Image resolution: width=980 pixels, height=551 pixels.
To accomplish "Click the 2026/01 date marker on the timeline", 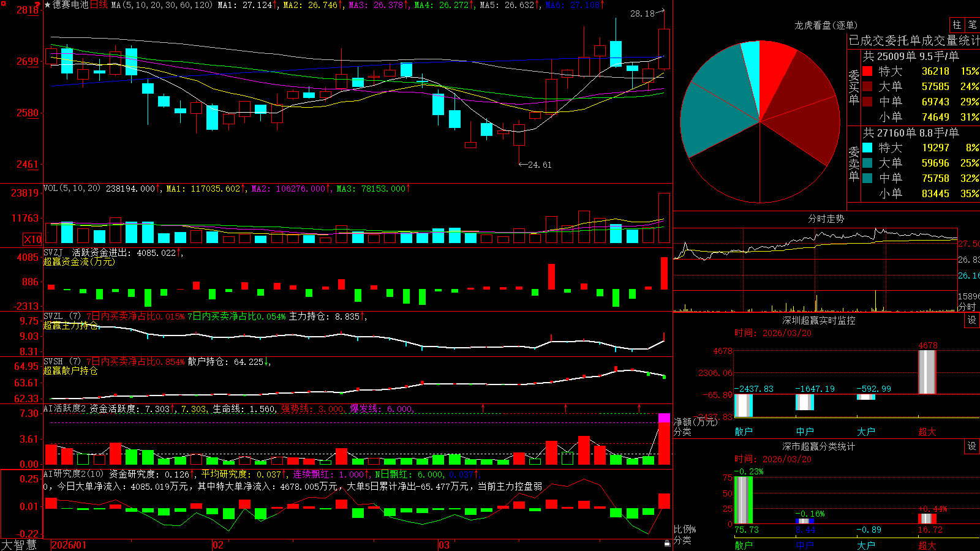I will pyautogui.click(x=69, y=545).
